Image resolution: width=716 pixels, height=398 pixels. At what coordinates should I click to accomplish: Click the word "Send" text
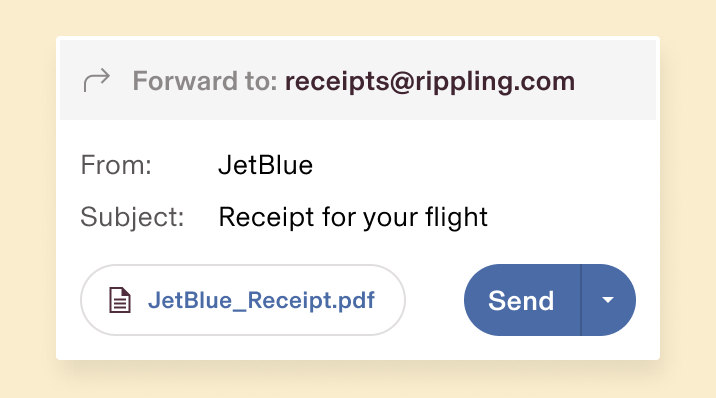coord(521,301)
